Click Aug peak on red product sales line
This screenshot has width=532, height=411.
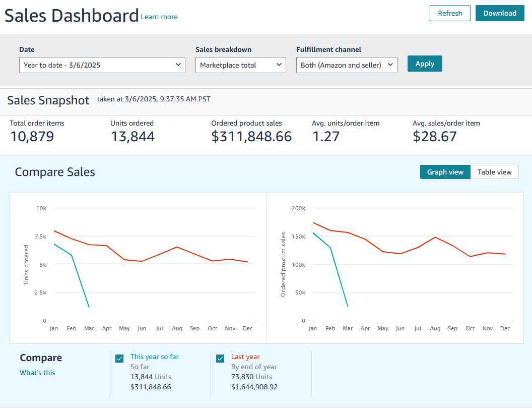click(x=435, y=237)
